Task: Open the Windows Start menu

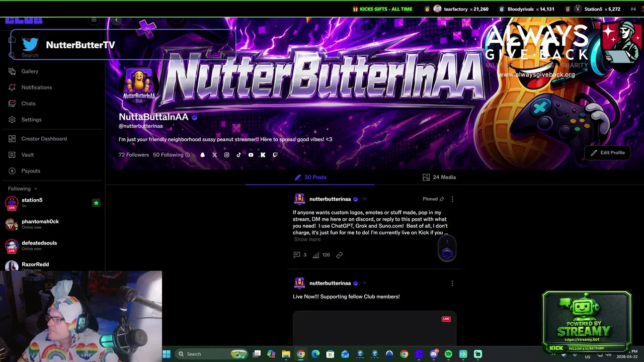Action: [167, 354]
